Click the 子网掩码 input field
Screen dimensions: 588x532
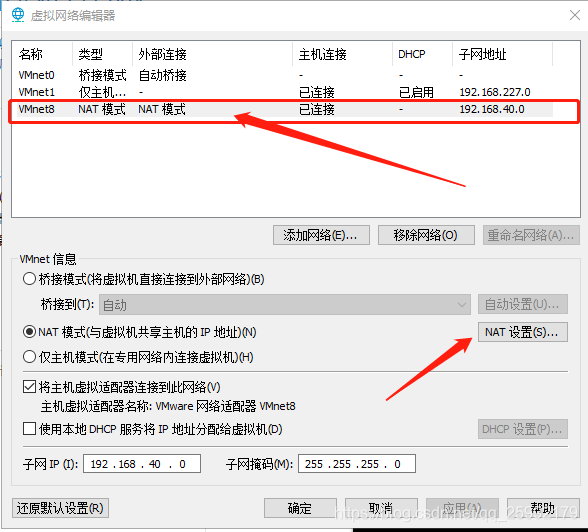pos(357,464)
